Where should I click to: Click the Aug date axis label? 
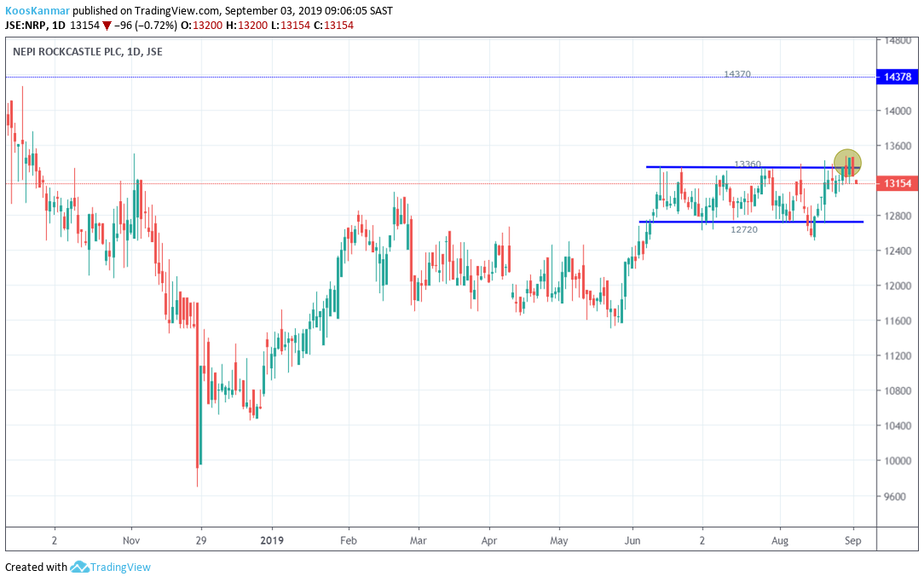pyautogui.click(x=780, y=540)
